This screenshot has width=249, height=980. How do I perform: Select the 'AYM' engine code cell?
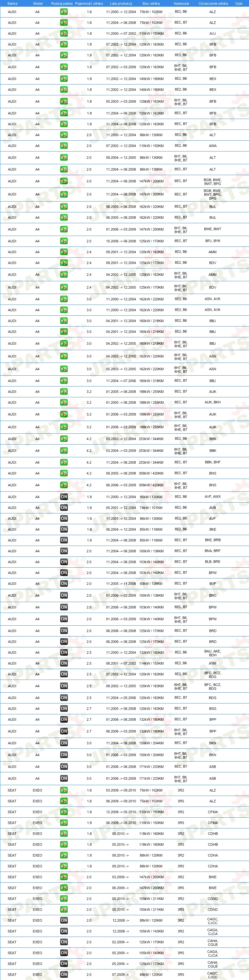pyautogui.click(x=213, y=663)
